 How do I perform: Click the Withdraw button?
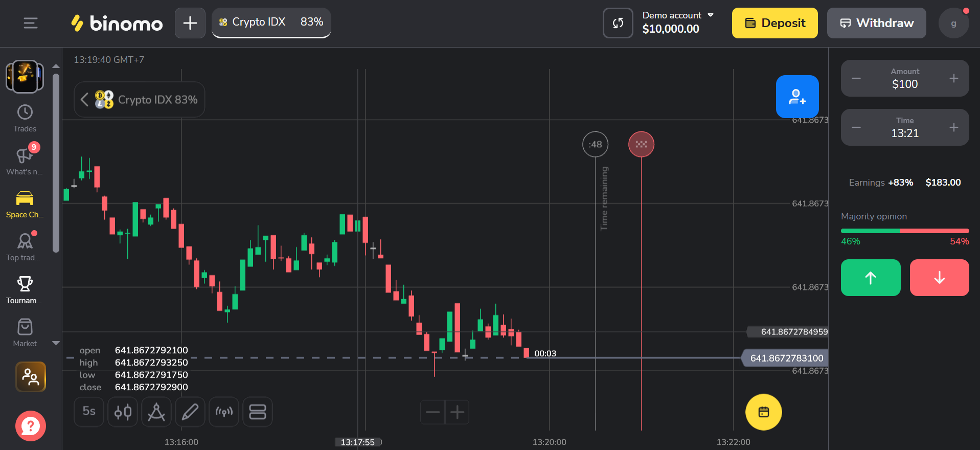pos(876,23)
